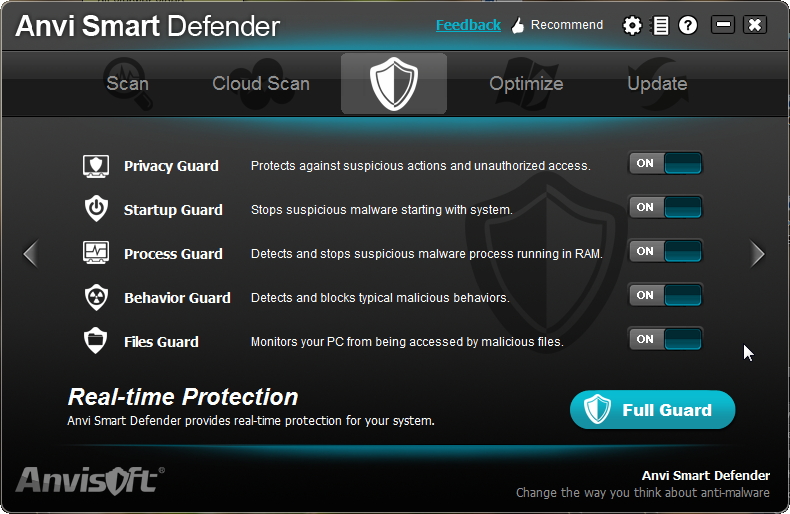Screen dimensions: 790x514
Task: Click the thumbs-up Recommend icon
Action: 517,25
